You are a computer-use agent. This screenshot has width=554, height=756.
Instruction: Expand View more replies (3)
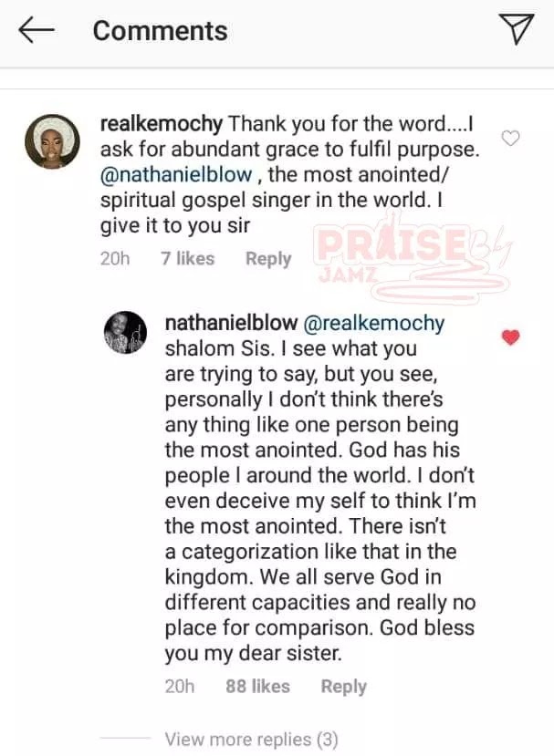(251, 739)
